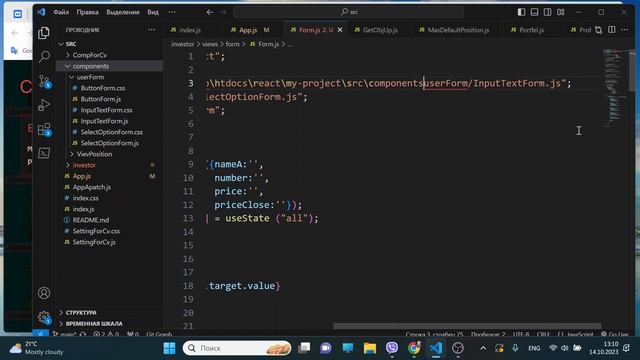The image size is (640, 360).
Task: Open SelectOptionForm.js file
Action: coord(109,143)
